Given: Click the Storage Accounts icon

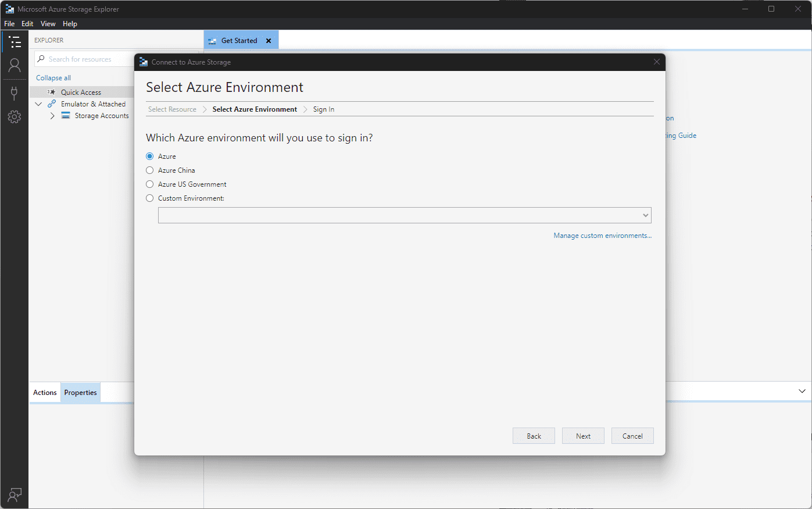Looking at the screenshot, I should pyautogui.click(x=66, y=115).
